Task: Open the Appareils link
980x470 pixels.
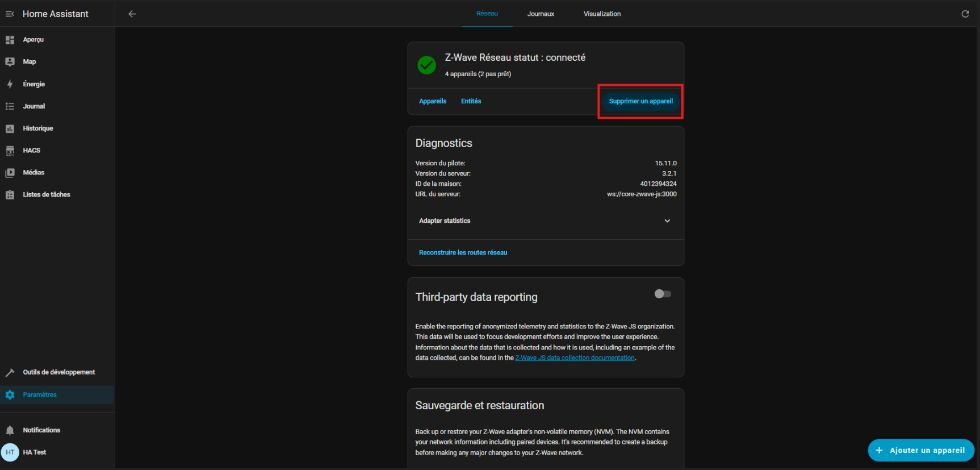Action: point(433,101)
